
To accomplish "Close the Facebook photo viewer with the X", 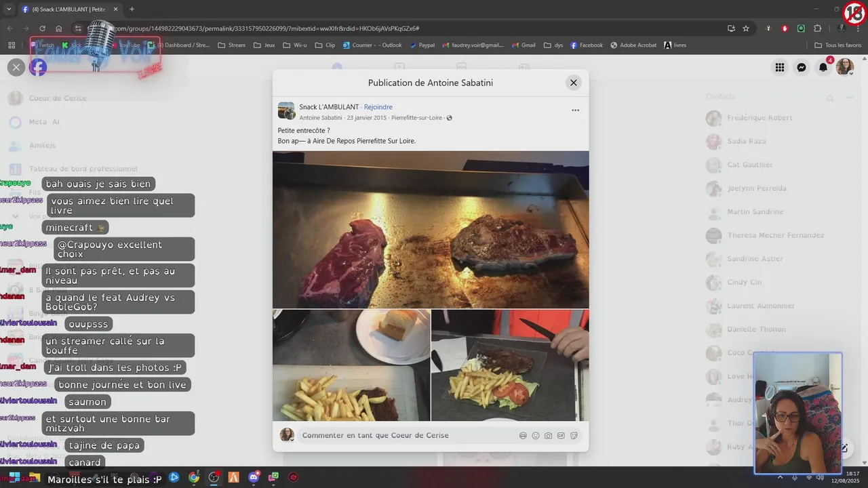I will (x=16, y=67).
